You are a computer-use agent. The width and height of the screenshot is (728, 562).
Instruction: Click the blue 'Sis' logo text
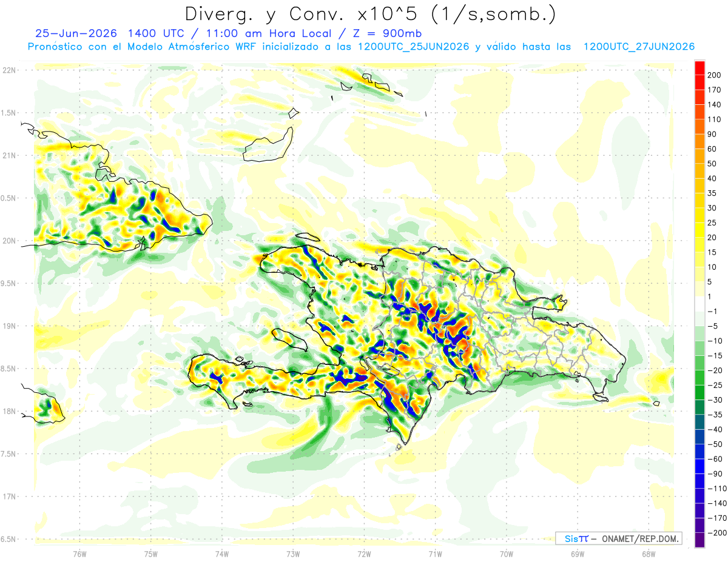tap(571, 538)
